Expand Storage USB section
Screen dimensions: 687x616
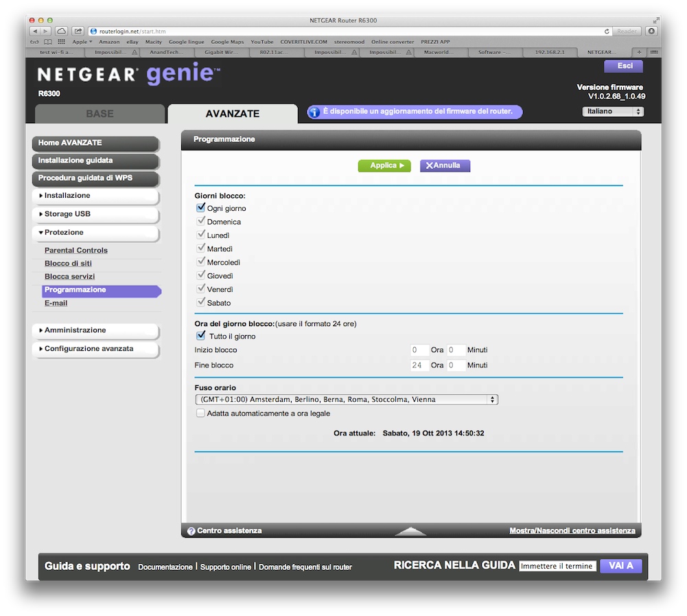(95, 214)
